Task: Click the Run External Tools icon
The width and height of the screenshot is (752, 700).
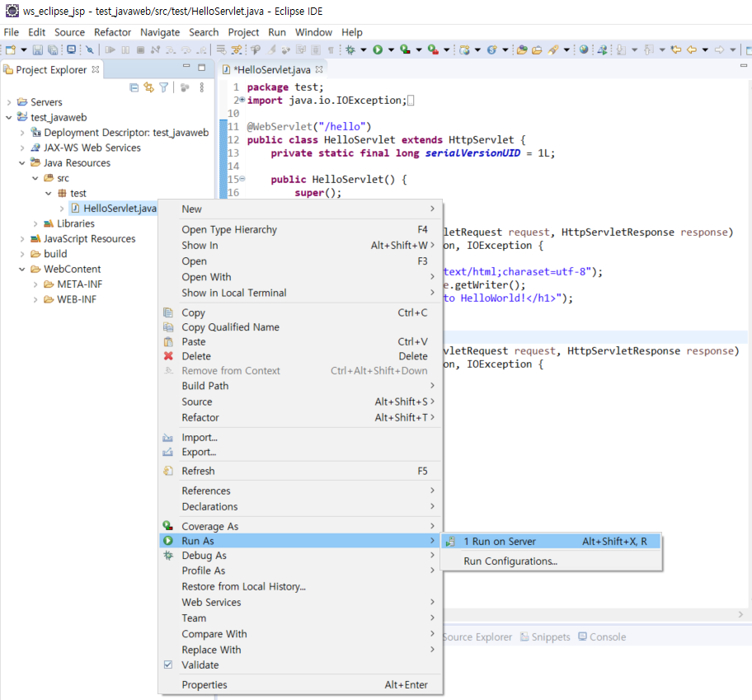Action: [x=433, y=49]
